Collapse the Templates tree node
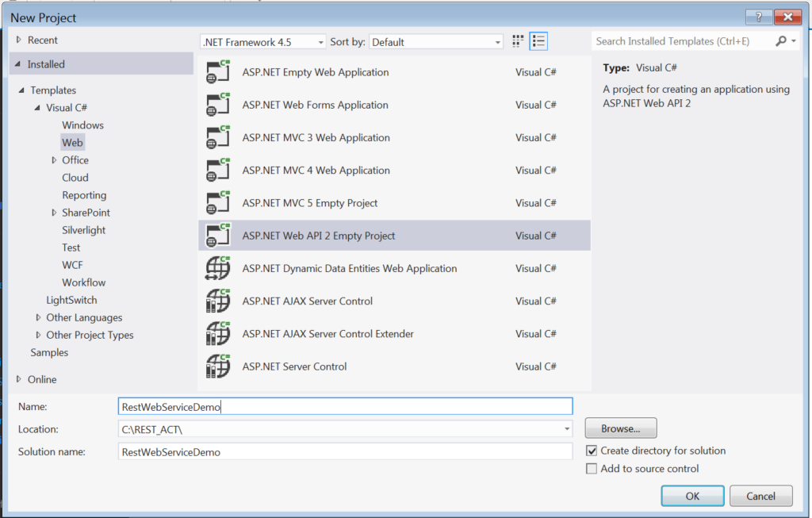This screenshot has width=812, height=518. 21,90
